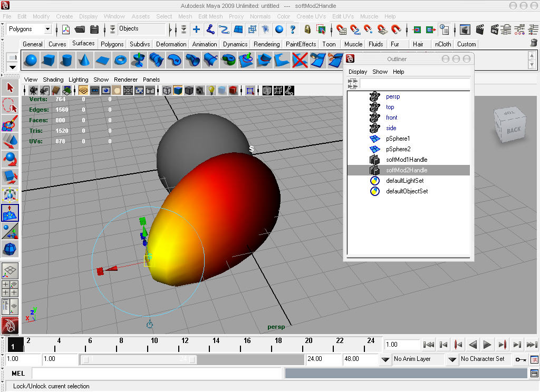Click the Open Scene folder icon

point(80,30)
